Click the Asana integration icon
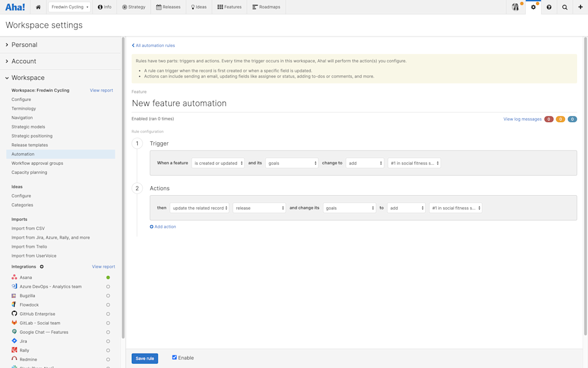Screen dimensions: 588x368 tap(14, 277)
